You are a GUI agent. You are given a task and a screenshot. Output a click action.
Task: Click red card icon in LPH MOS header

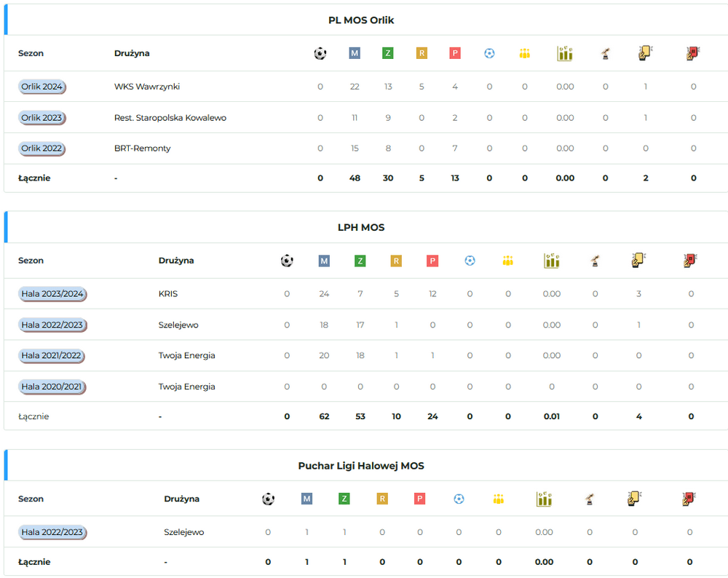click(690, 260)
